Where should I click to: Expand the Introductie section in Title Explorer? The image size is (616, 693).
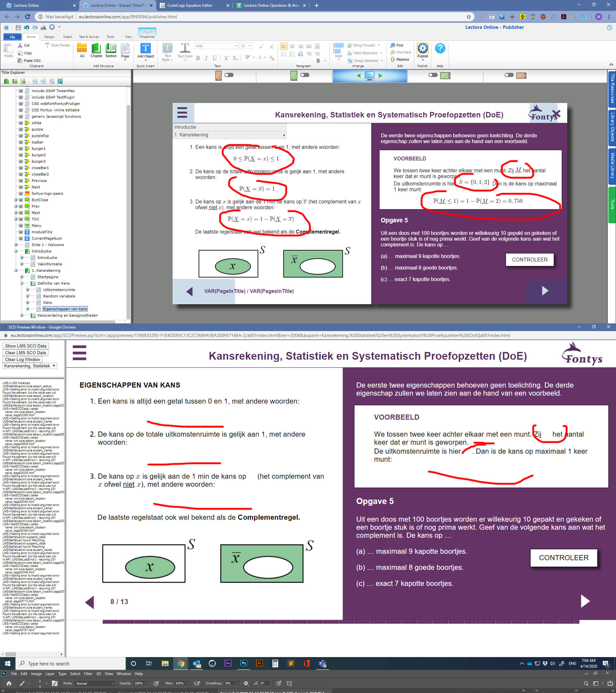15,251
